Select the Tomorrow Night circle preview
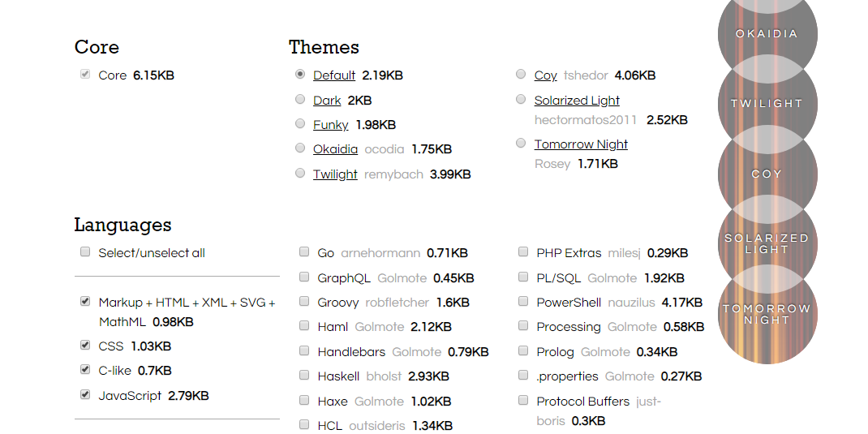The image size is (868, 434). [x=767, y=315]
